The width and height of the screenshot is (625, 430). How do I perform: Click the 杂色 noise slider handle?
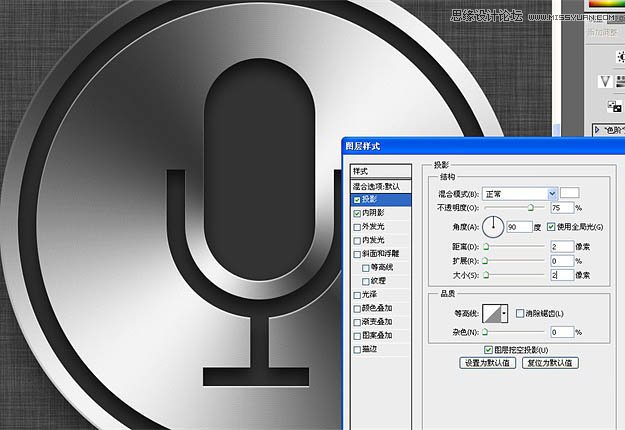pos(485,332)
